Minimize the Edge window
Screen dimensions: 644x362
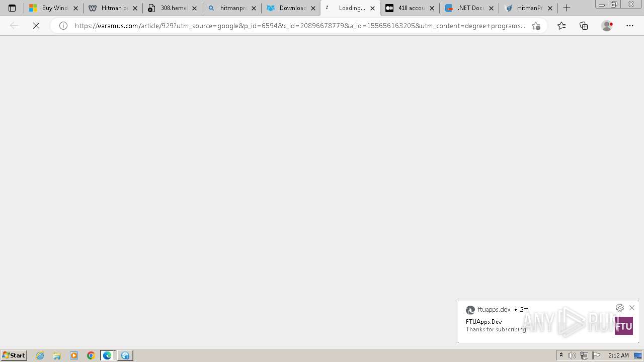[602, 5]
